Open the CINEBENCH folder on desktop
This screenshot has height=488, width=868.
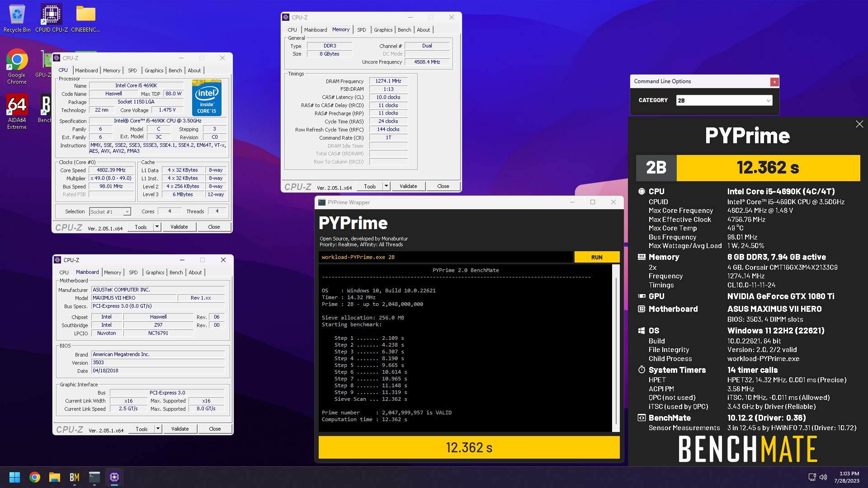pos(85,19)
